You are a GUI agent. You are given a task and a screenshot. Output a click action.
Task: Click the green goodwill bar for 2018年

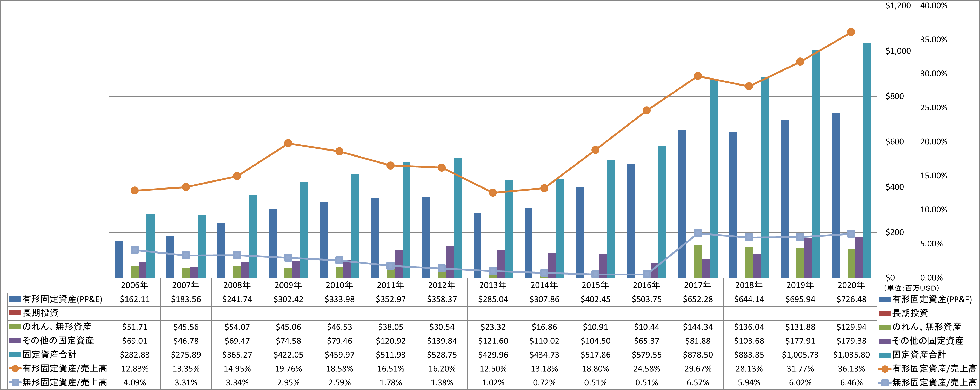click(x=749, y=262)
